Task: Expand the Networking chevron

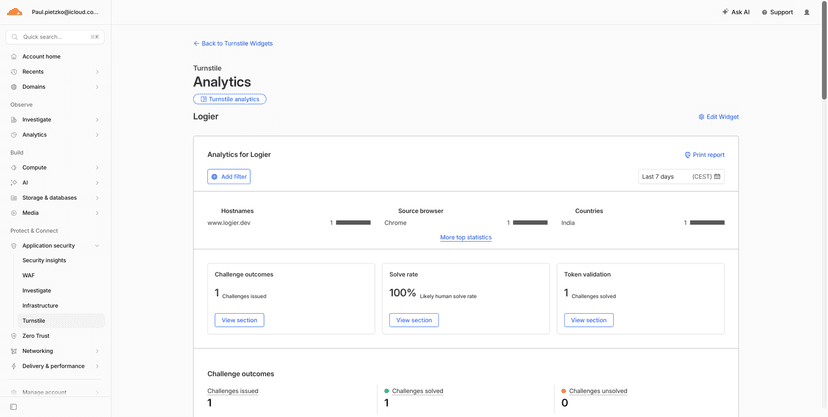Action: point(97,351)
